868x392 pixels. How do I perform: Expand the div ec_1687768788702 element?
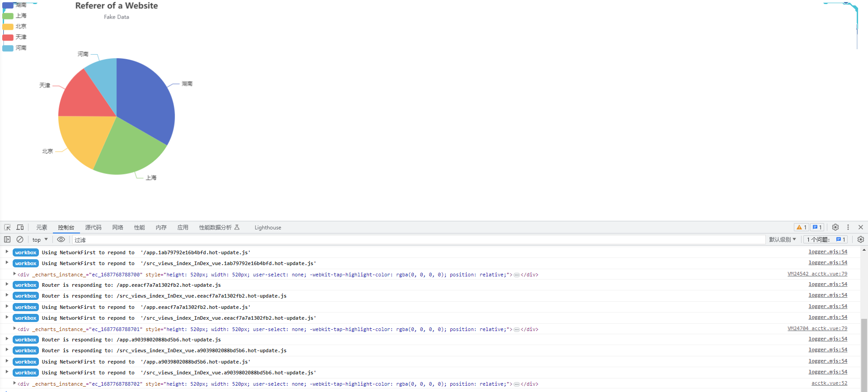tap(14, 383)
